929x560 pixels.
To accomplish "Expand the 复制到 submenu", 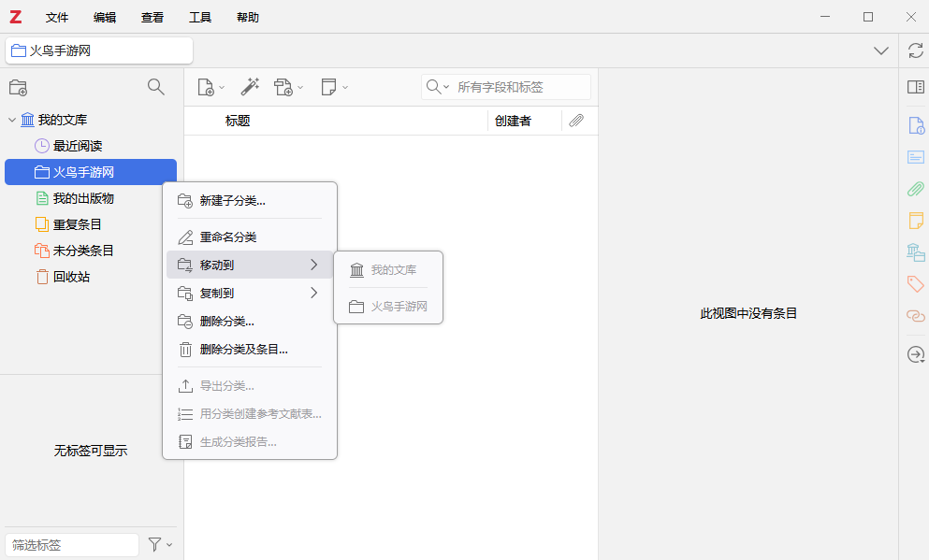I will (250, 293).
